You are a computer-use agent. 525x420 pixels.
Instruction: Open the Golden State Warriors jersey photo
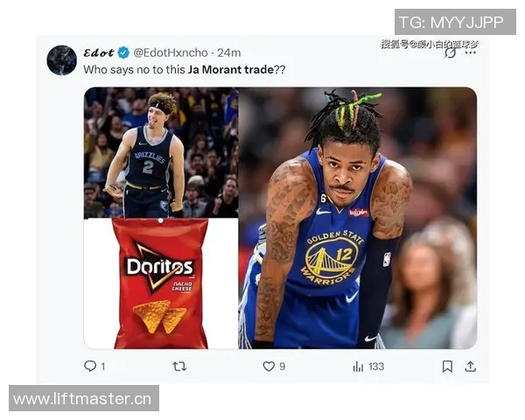(x=358, y=219)
